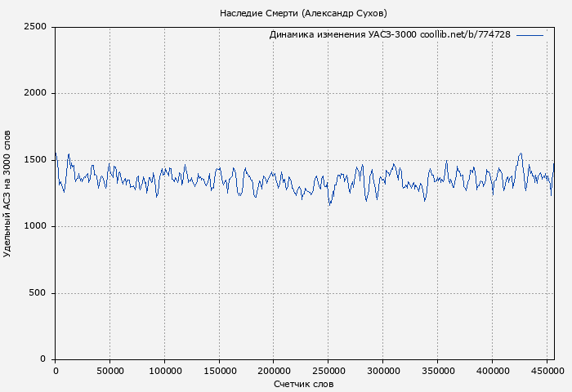Click the legend text "Динамика изменения УАСЗ-3000"

coord(342,35)
